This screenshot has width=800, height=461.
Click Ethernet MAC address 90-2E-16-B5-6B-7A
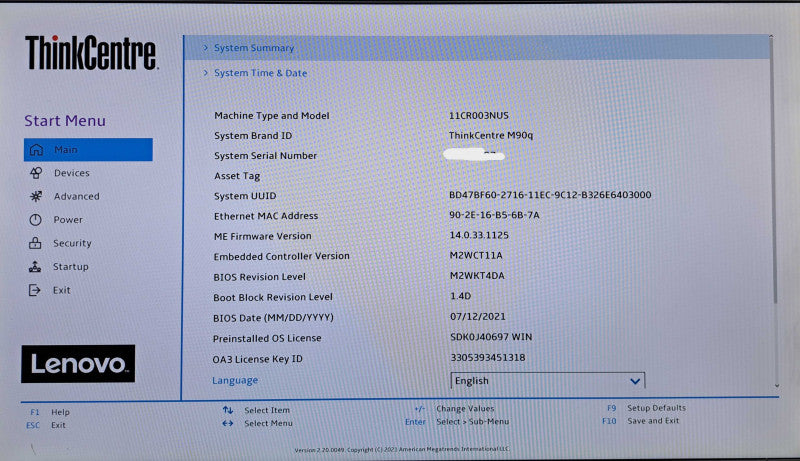click(494, 215)
